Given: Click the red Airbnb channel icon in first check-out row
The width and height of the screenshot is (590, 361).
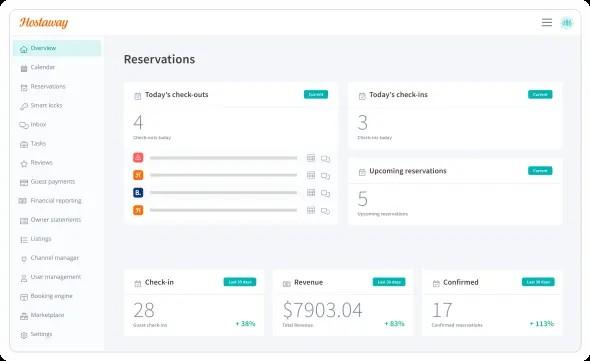Looking at the screenshot, I should [x=138, y=157].
